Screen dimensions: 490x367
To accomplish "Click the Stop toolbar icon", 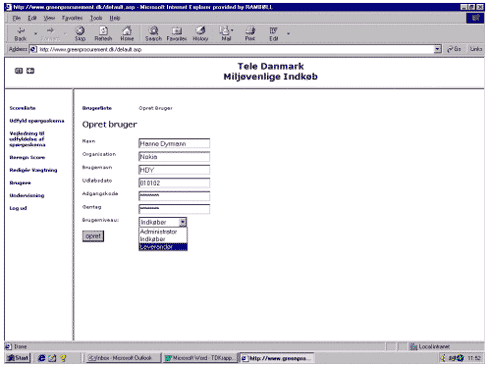I will pos(80,33).
